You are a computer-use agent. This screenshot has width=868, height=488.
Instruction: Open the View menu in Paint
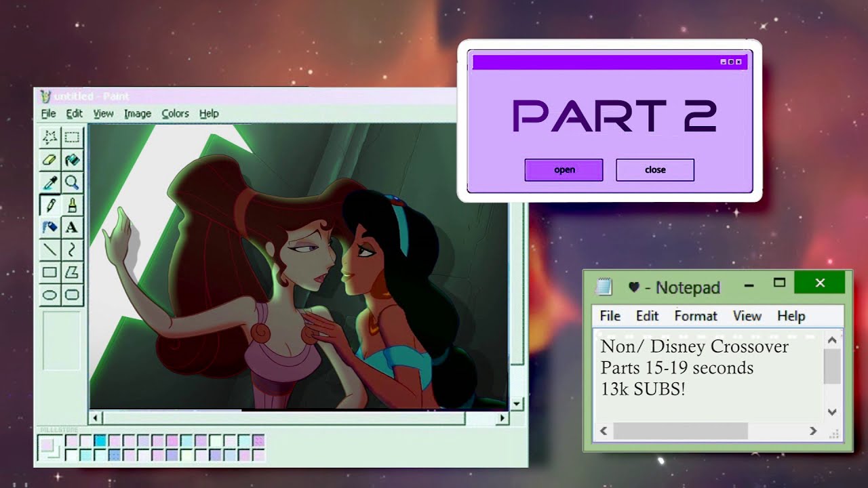tap(103, 113)
